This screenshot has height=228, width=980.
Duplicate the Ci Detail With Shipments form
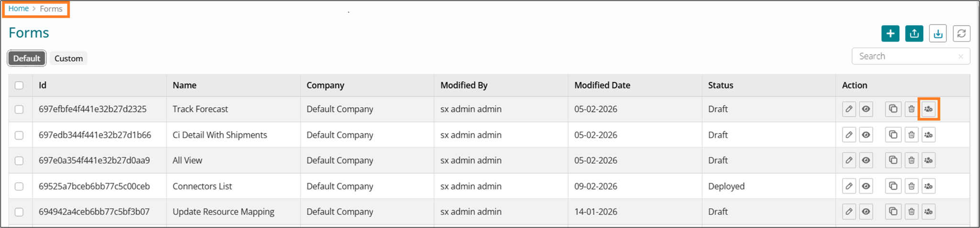click(893, 135)
